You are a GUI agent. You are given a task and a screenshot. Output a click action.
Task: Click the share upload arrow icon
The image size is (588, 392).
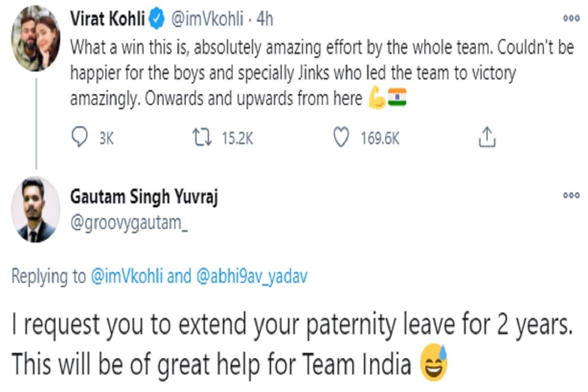pos(487,139)
